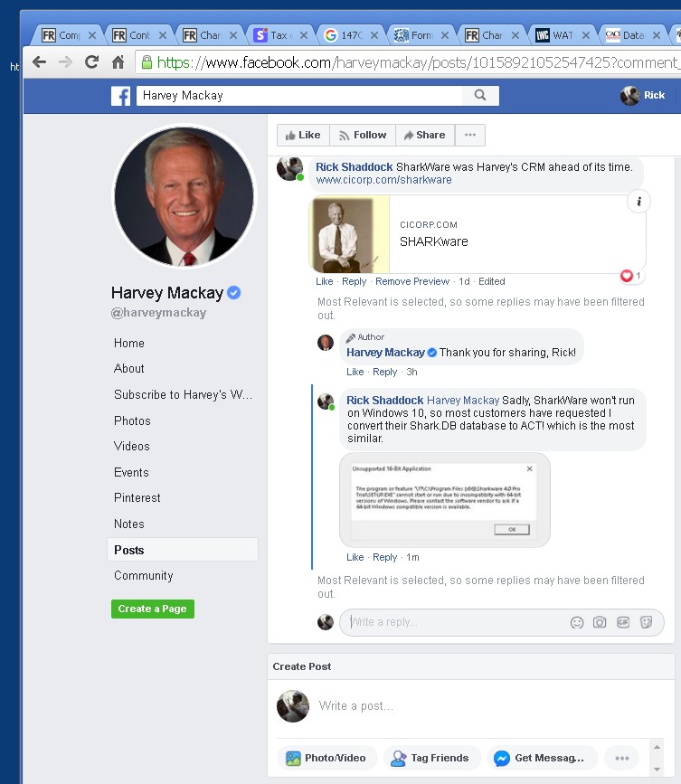Add a GIF to the reply
This screenshot has width=681, height=784.
tap(623, 622)
